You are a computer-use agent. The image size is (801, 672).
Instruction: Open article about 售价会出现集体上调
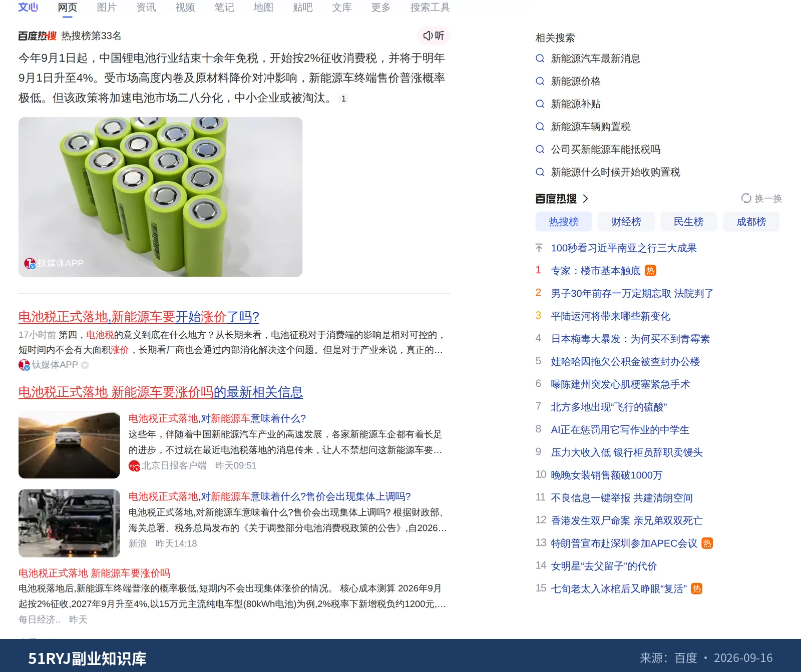tap(270, 496)
